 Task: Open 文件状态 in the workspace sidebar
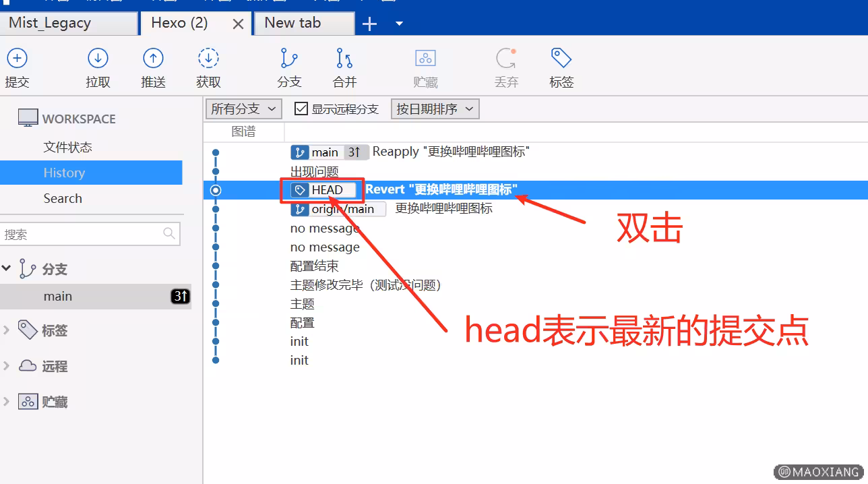67,147
